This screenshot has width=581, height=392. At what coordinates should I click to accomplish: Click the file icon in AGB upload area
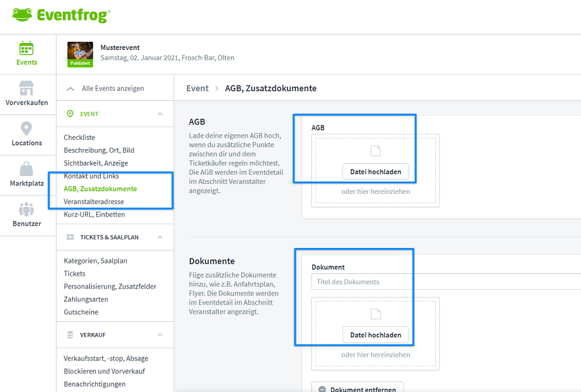click(375, 151)
